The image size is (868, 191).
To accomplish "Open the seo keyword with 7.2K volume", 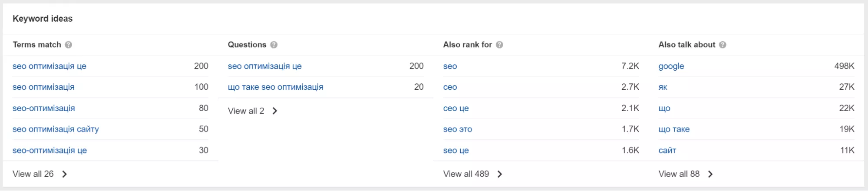I will tap(450, 66).
